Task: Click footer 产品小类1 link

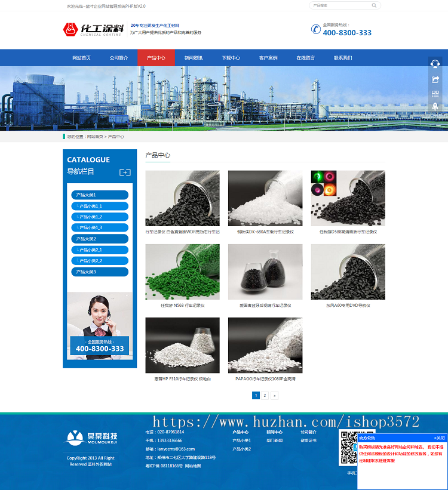Action: [x=241, y=440]
